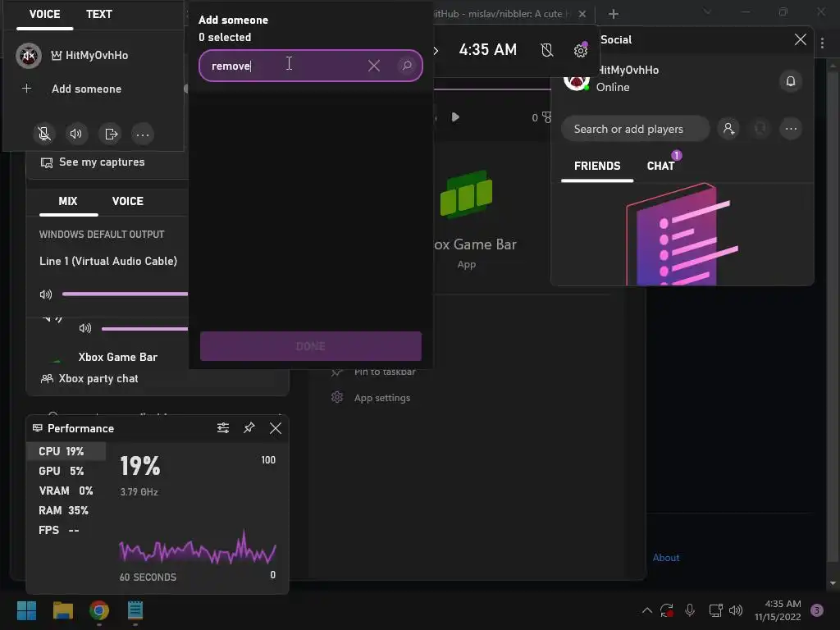This screenshot has width=840, height=630.
Task: Click the tray sync icon with red dot
Action: (667, 610)
